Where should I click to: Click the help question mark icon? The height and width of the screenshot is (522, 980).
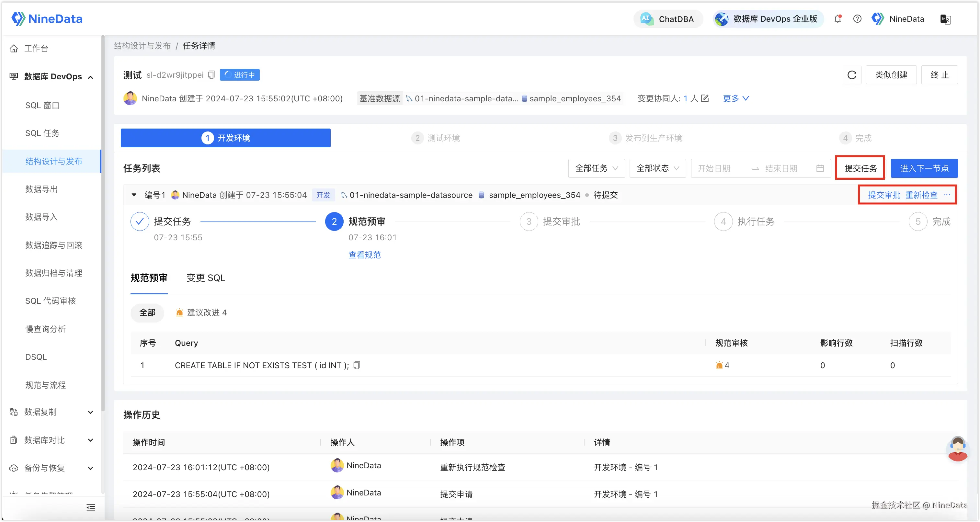click(x=857, y=19)
